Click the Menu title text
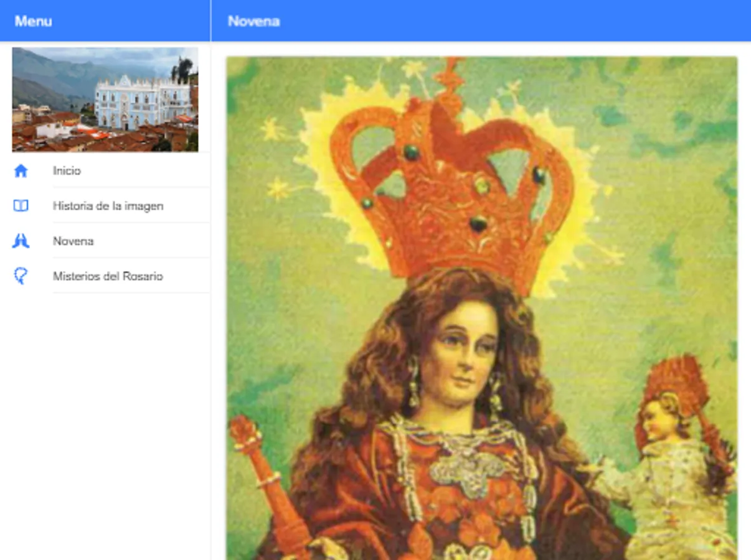751x560 pixels. point(34,21)
